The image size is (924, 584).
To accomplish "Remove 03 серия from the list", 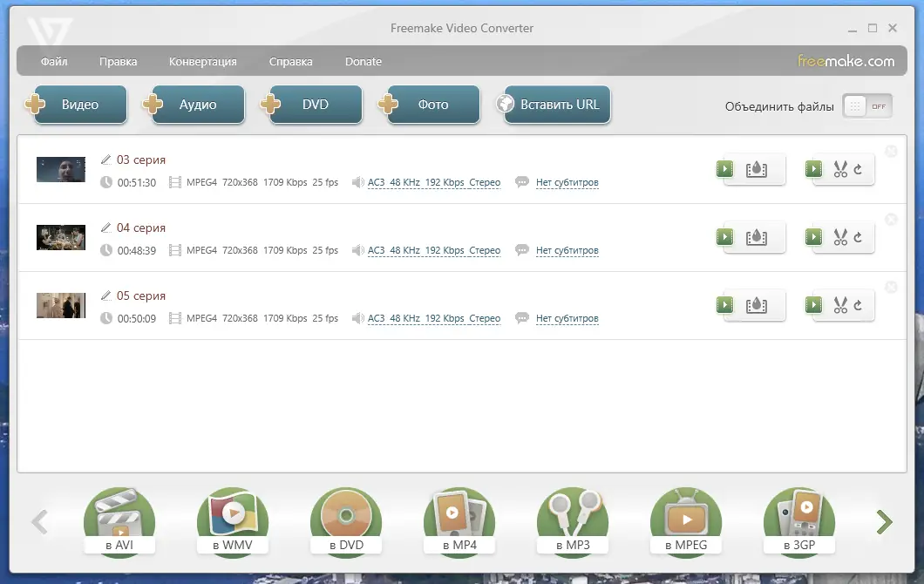I will [x=891, y=152].
